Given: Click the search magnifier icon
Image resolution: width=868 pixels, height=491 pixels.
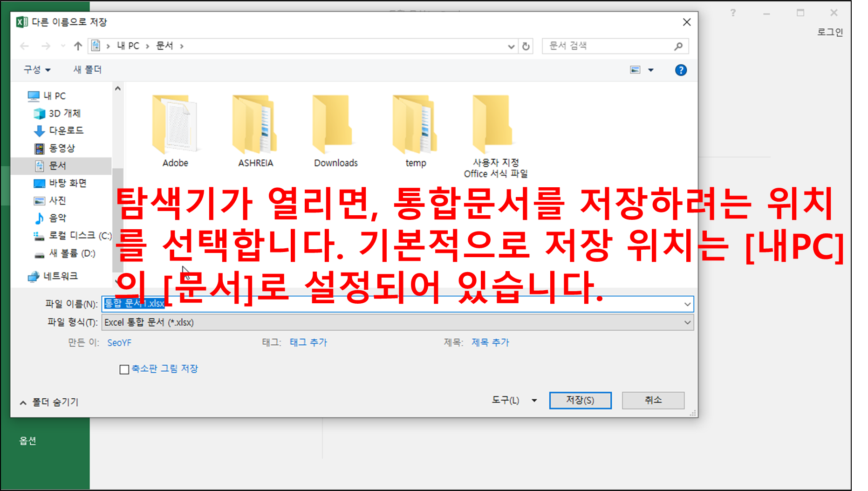Looking at the screenshot, I should tap(678, 46).
